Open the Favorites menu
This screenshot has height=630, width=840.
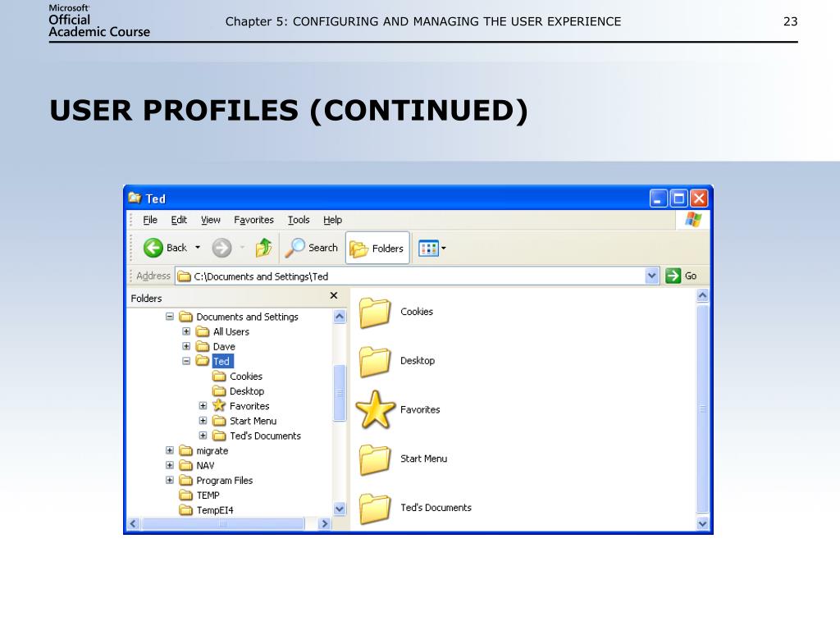(253, 220)
